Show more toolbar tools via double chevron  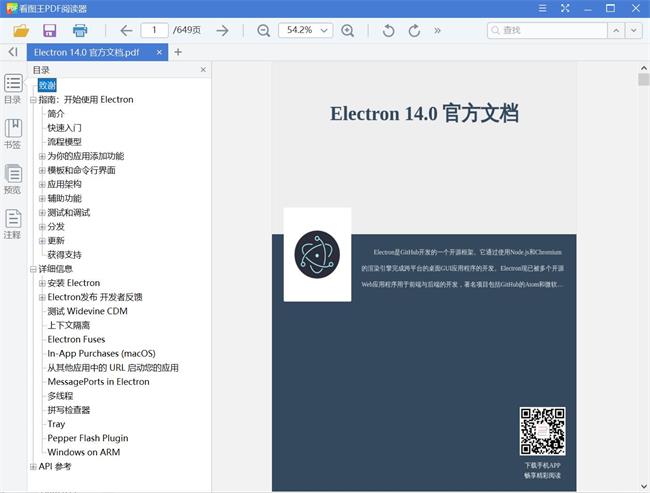click(437, 30)
